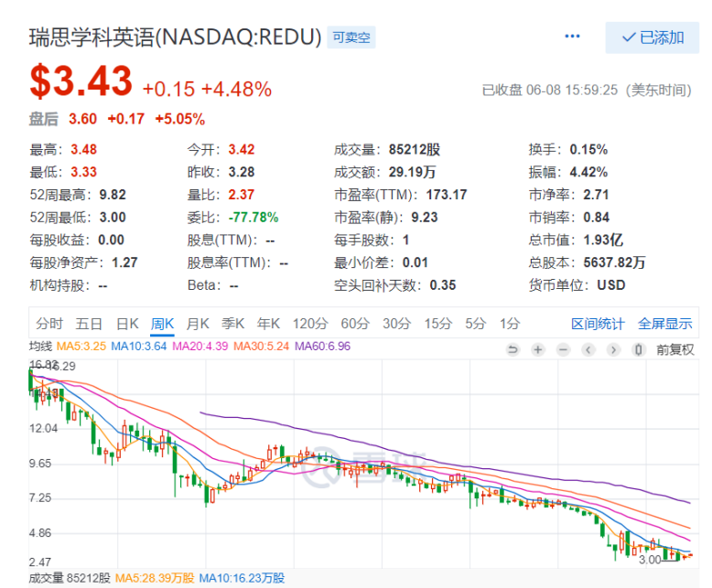Screen dimensions: 712x588
Task: Click the 52周最低 value 3.00
Action: pos(113,218)
